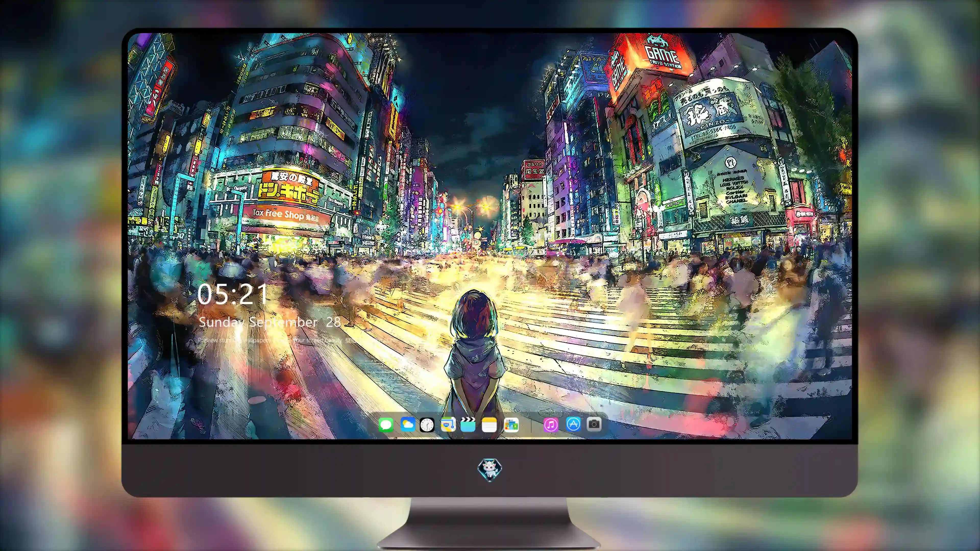The height and width of the screenshot is (551, 980).
Task: Open the Videos clapperboard app
Action: pos(468,424)
